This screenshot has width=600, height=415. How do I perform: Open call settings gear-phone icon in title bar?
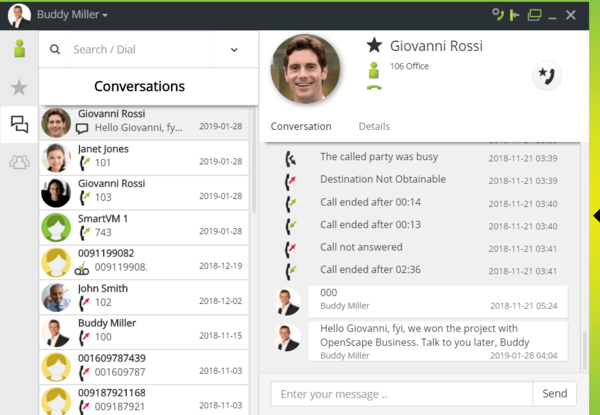pos(496,15)
